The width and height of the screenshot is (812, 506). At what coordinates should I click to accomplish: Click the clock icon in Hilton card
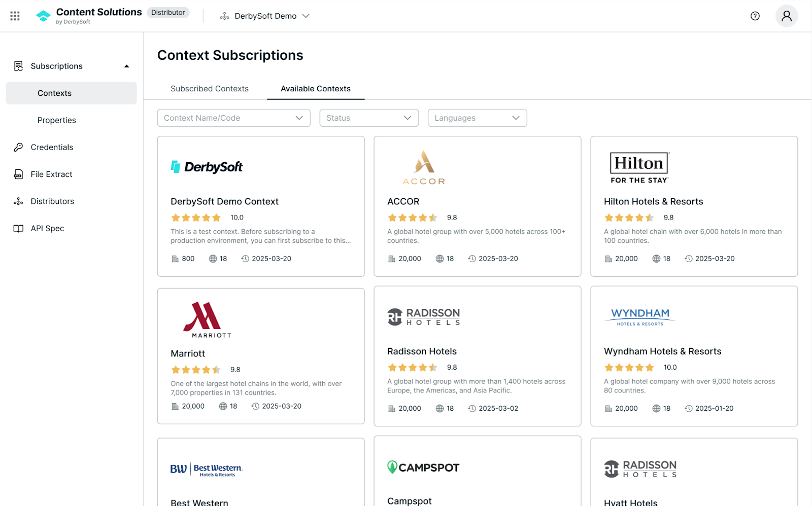(x=689, y=259)
